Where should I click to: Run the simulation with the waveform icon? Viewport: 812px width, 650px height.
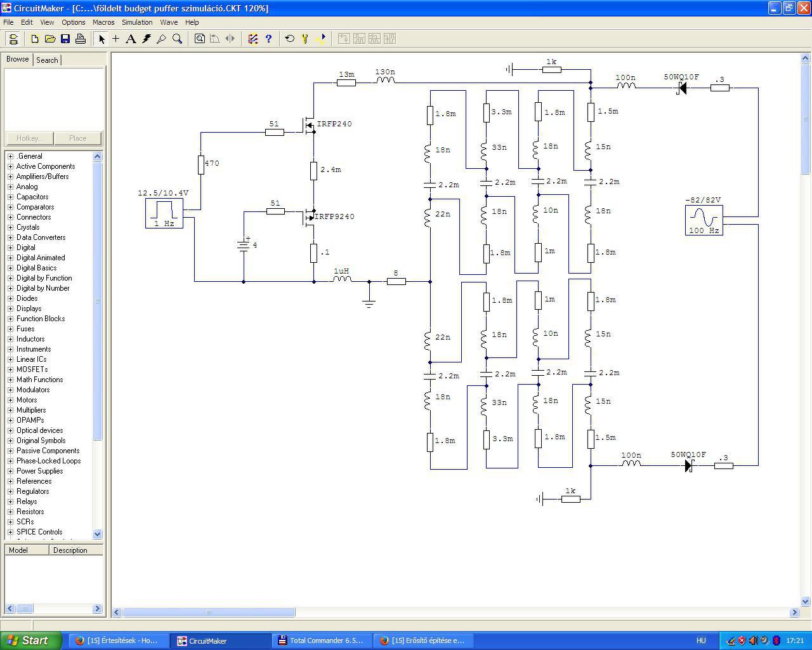tap(320, 39)
